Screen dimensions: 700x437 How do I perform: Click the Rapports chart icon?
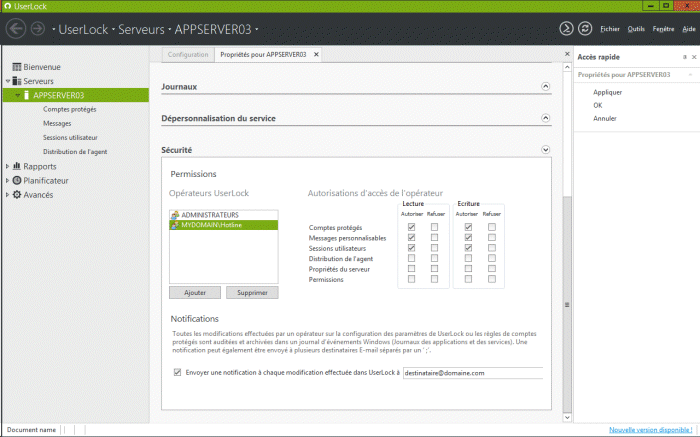coord(17,166)
